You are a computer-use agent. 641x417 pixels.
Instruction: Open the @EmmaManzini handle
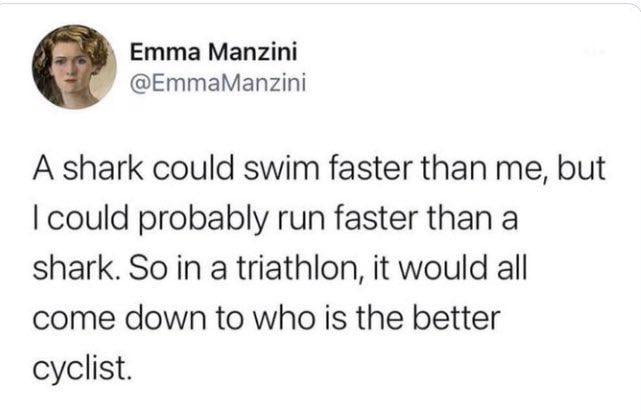218,83
